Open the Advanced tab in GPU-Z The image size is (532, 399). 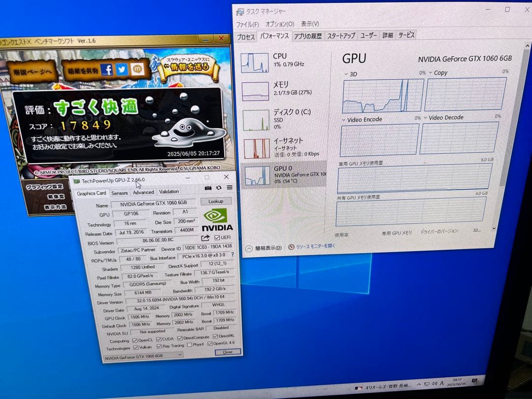click(x=143, y=193)
